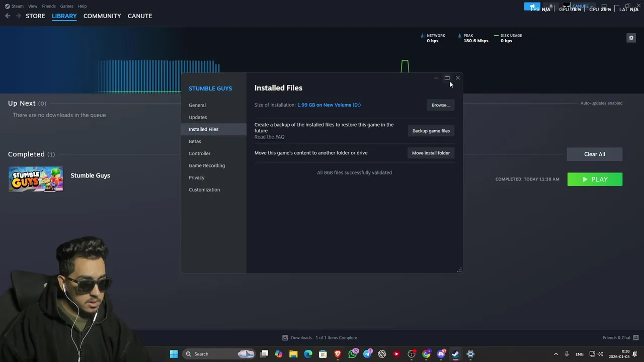Open WhatsApp from the taskbar
Image resolution: width=644 pixels, height=362 pixels.
pyautogui.click(x=353, y=354)
